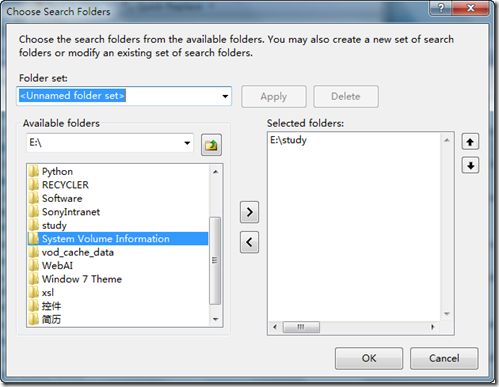499x387 pixels.
Task: Click selected folders scroll right arrow
Action: [x=432, y=327]
